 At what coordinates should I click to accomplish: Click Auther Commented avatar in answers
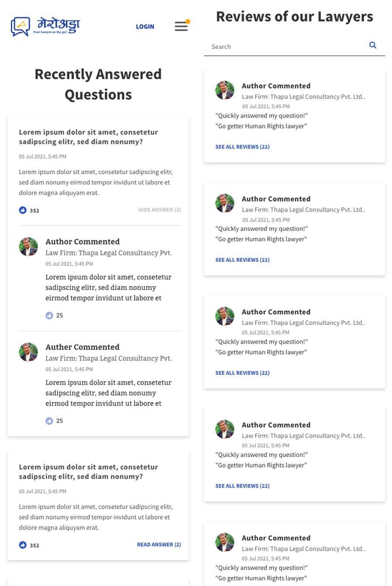28,352
